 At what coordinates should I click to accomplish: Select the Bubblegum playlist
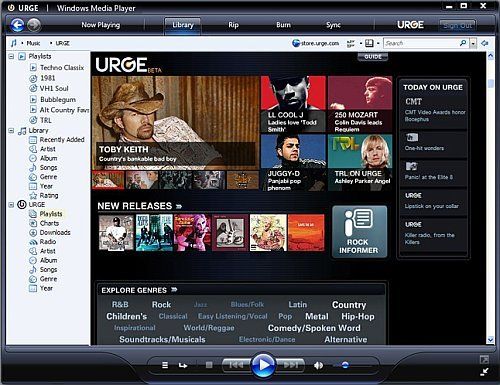58,99
